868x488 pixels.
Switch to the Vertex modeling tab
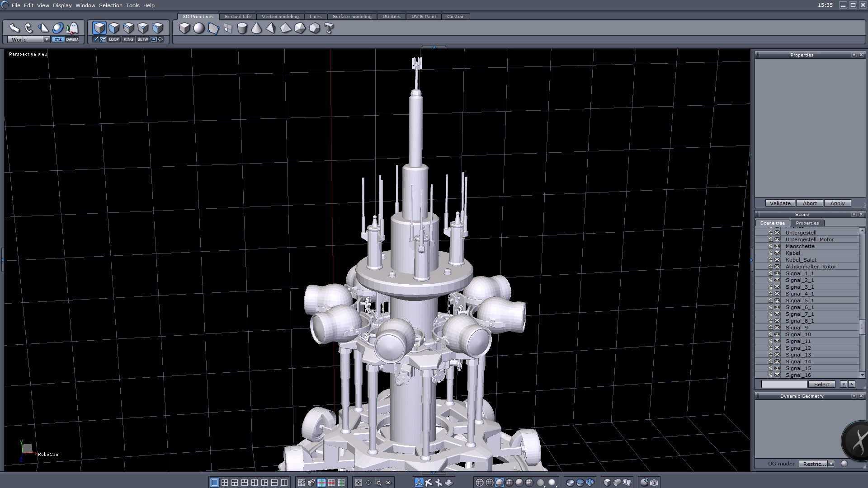(280, 16)
